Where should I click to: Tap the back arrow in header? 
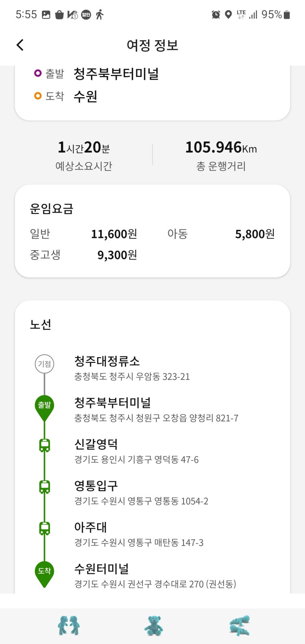(x=20, y=45)
